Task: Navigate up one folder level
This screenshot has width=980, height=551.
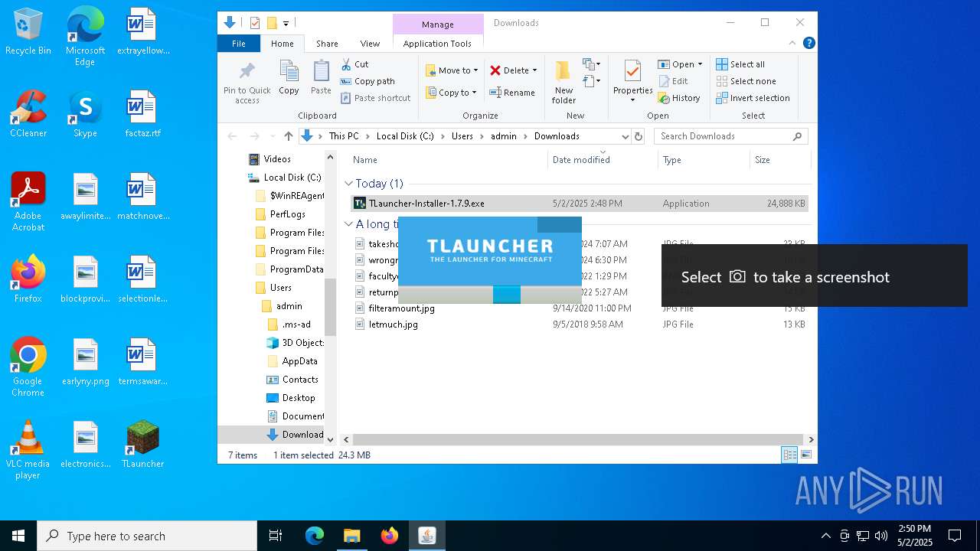Action: pyautogui.click(x=288, y=136)
